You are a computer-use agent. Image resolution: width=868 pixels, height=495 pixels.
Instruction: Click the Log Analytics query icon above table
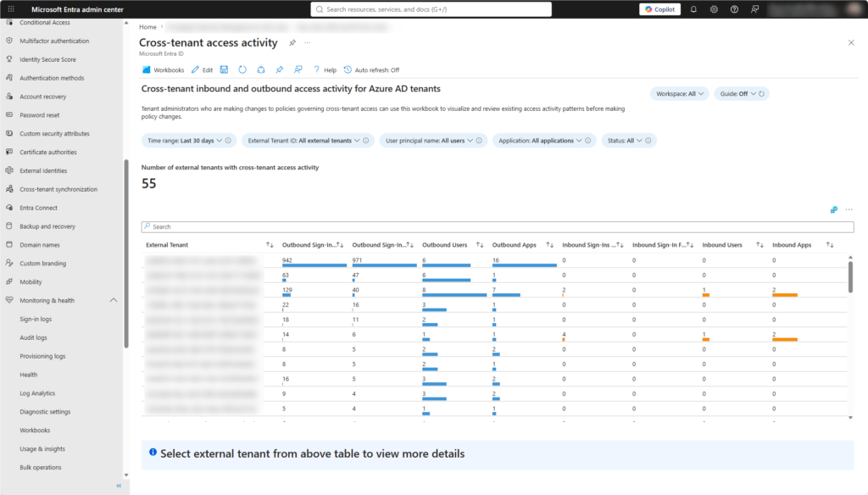pyautogui.click(x=834, y=210)
